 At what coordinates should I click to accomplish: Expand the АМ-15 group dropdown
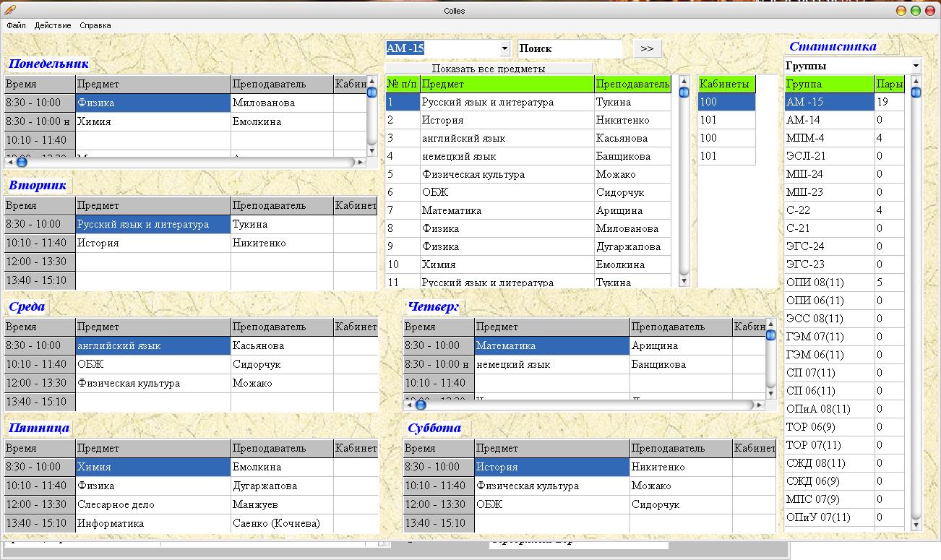tap(504, 48)
